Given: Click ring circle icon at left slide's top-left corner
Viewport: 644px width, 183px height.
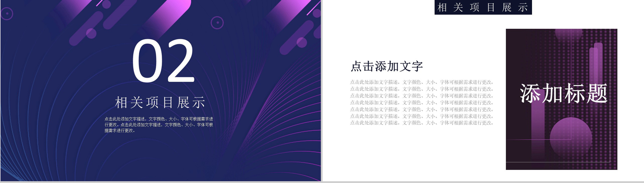Looking at the screenshot, I should [7, 14].
